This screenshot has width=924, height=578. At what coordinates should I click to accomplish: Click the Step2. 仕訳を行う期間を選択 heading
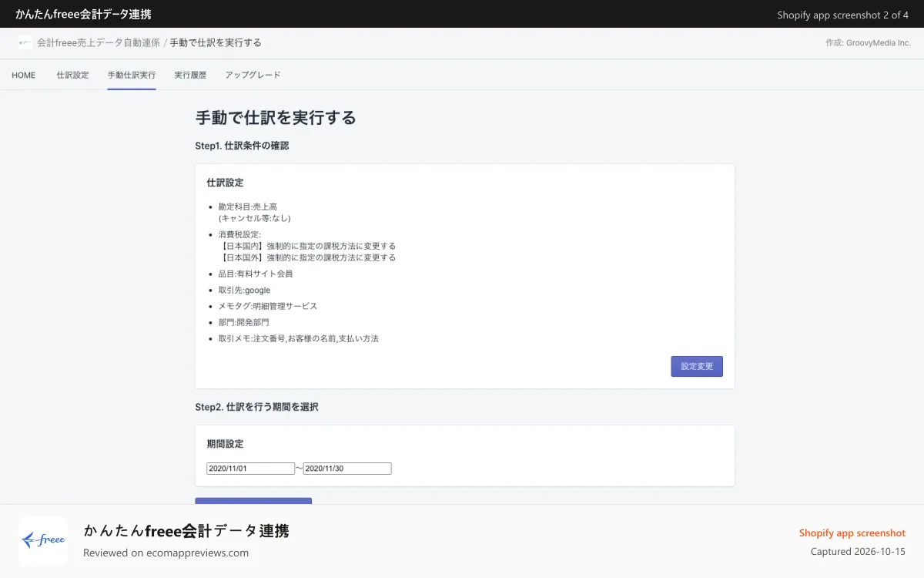pyautogui.click(x=257, y=406)
